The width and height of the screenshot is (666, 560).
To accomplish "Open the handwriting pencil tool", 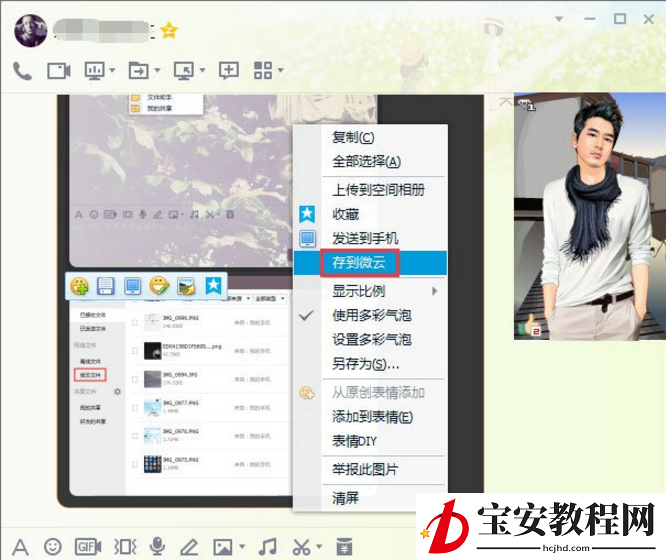I will (x=189, y=547).
